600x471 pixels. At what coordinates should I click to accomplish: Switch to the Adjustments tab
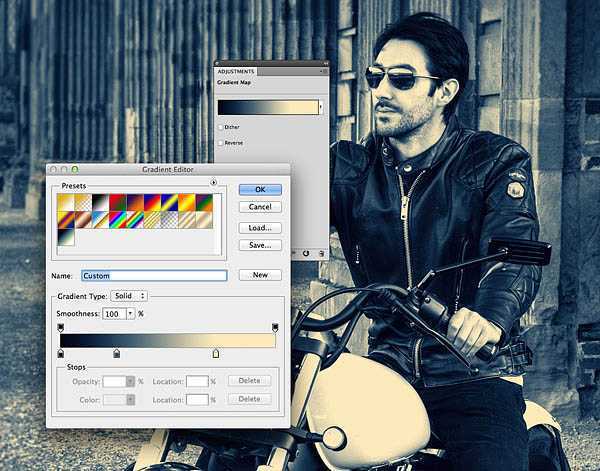click(236, 72)
